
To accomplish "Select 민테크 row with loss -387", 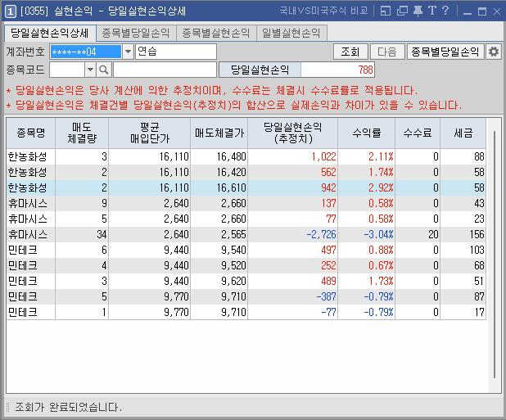I will [x=246, y=296].
